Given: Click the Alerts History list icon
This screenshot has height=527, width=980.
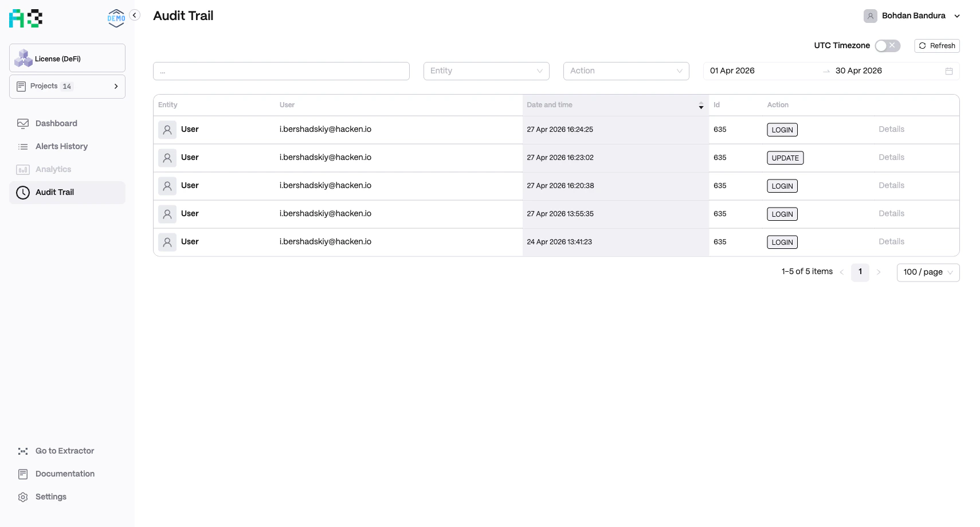Looking at the screenshot, I should 23,147.
